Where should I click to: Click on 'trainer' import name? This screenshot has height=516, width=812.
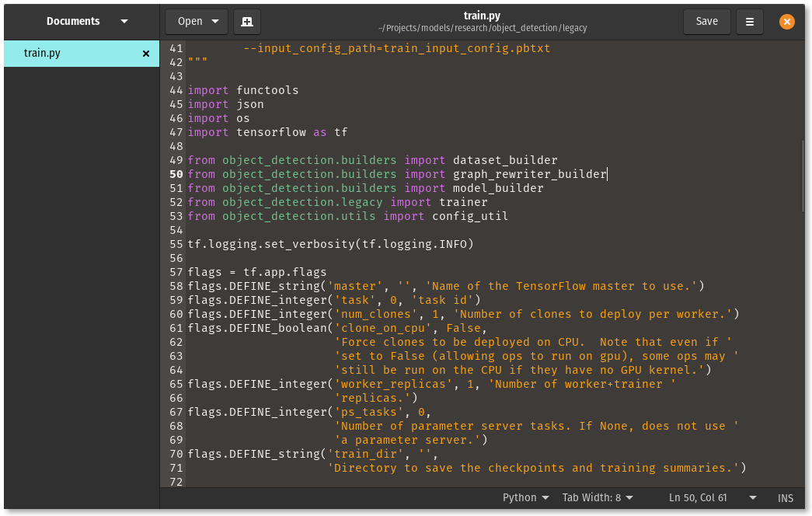(x=463, y=202)
